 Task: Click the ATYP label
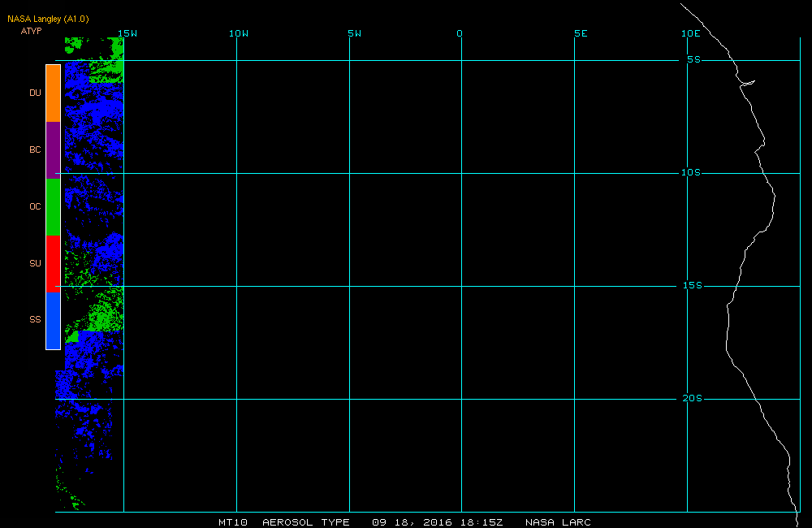pos(31,31)
